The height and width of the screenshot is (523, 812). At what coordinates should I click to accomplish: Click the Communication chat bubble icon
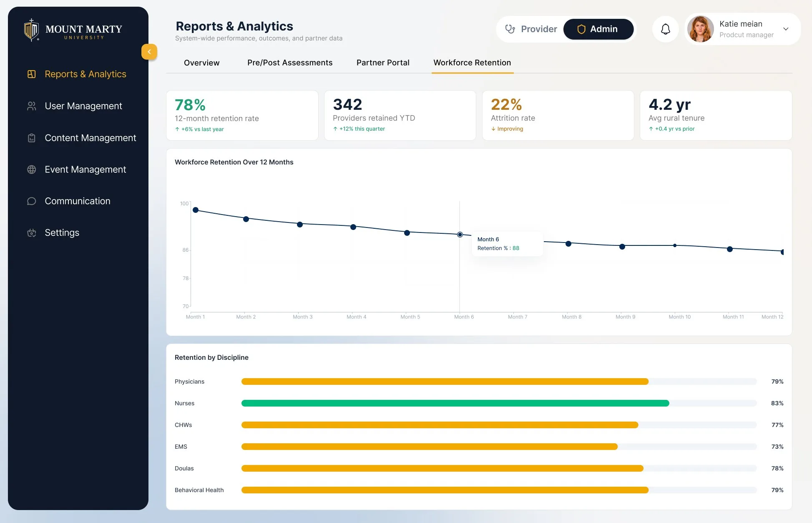(32, 201)
